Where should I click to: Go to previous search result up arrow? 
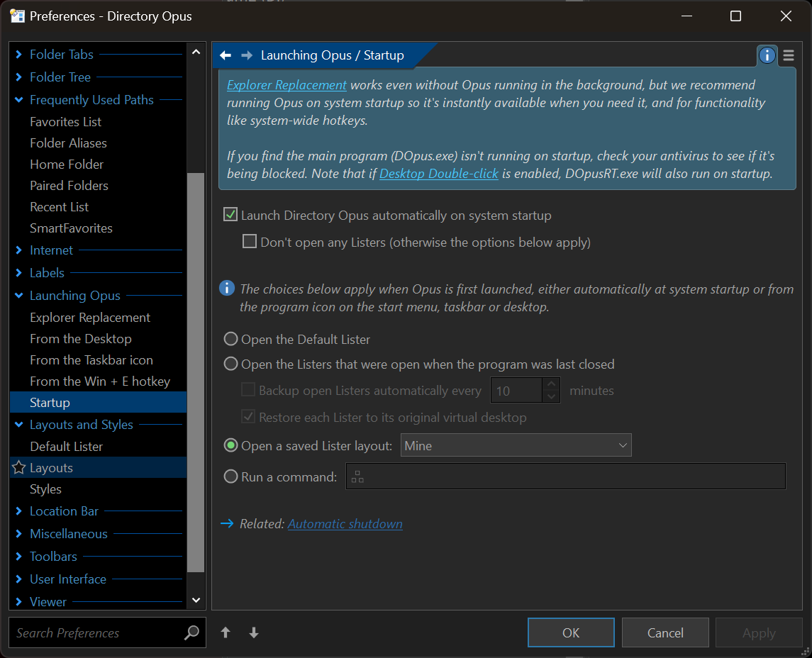(x=226, y=632)
